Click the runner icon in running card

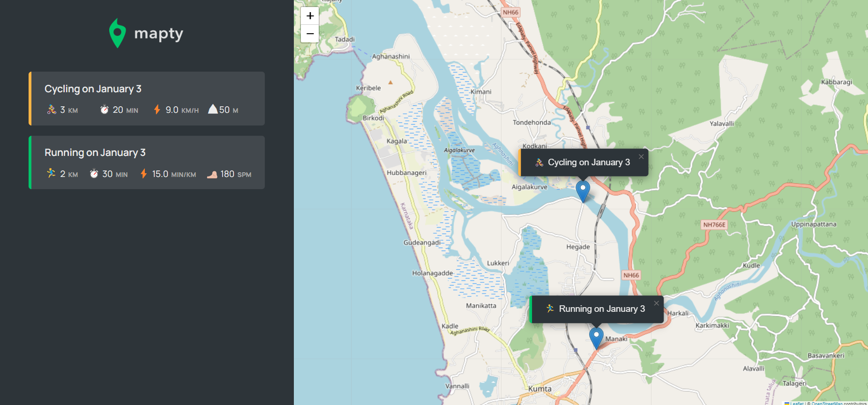click(x=51, y=174)
